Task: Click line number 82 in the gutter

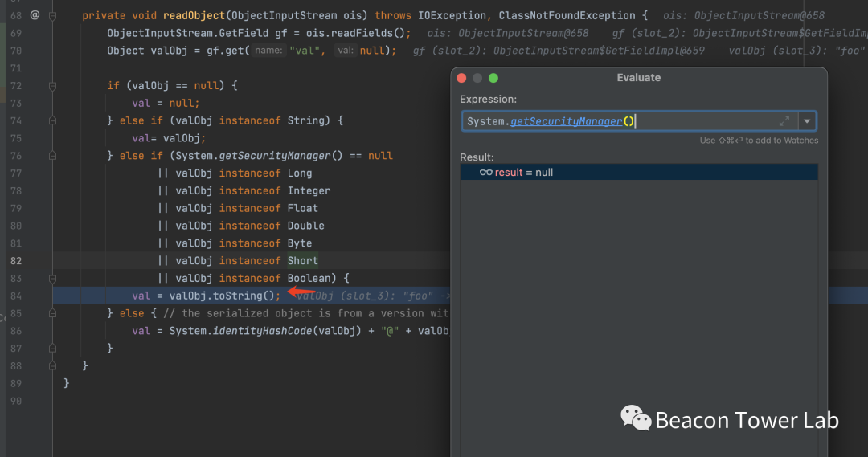Action: point(15,260)
